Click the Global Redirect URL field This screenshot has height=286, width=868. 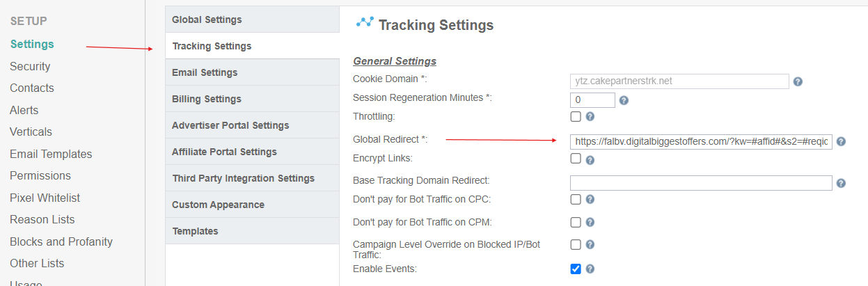click(x=700, y=142)
